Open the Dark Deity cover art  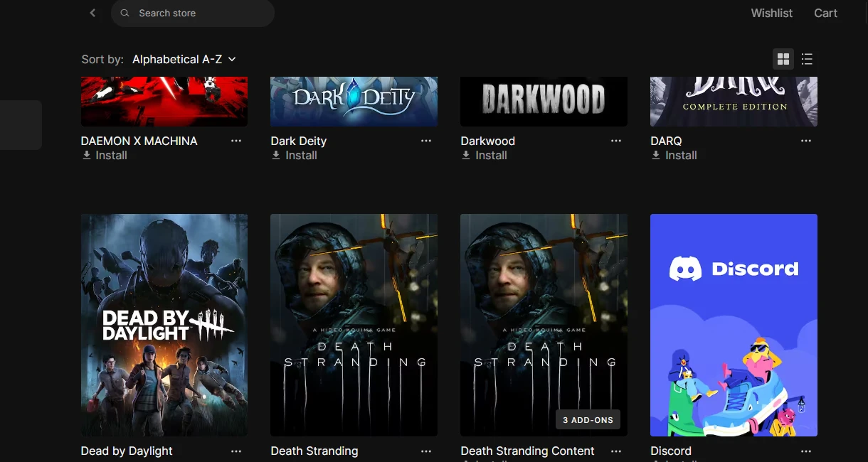point(354,101)
